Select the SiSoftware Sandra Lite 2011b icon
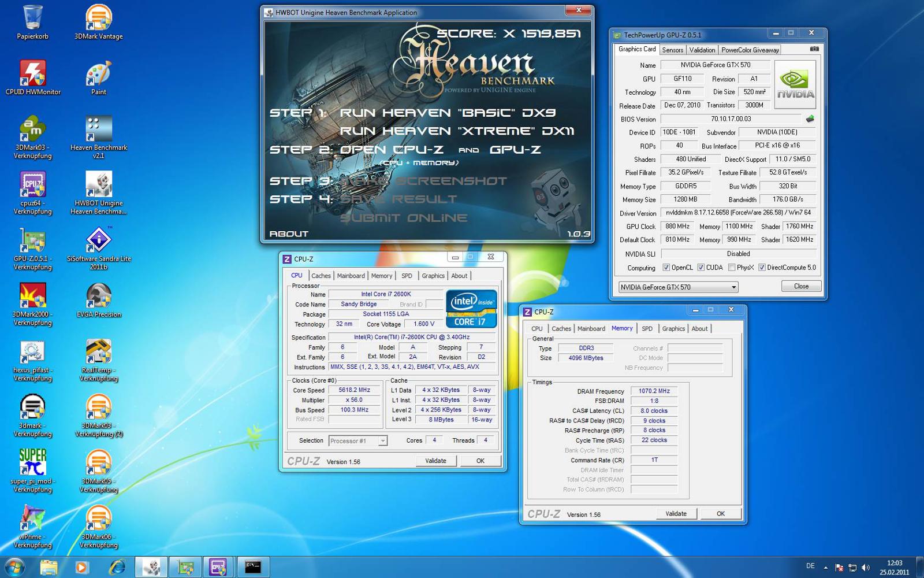 pyautogui.click(x=99, y=249)
